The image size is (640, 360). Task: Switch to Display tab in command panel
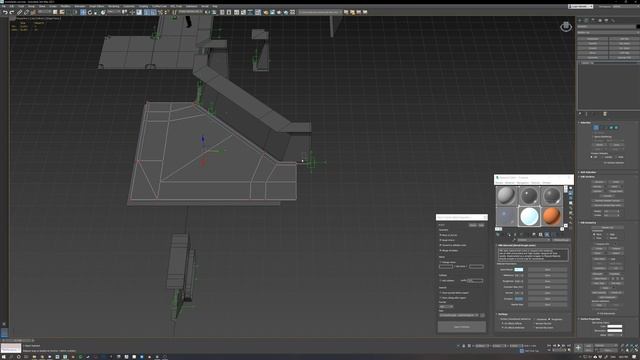[606, 20]
